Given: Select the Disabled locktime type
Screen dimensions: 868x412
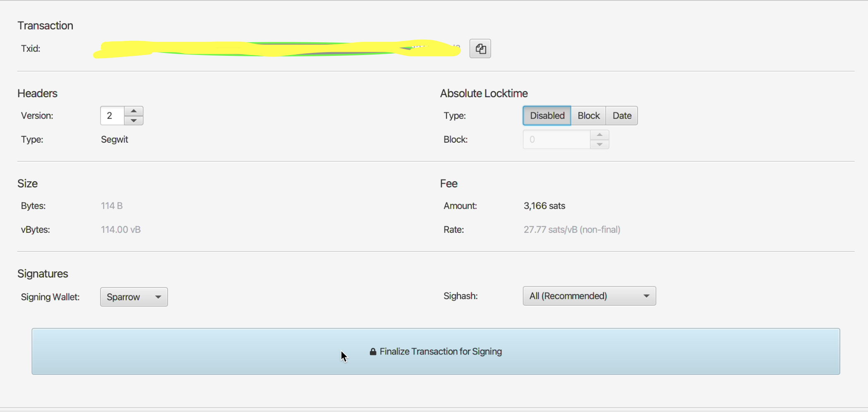Looking at the screenshot, I should coord(547,115).
